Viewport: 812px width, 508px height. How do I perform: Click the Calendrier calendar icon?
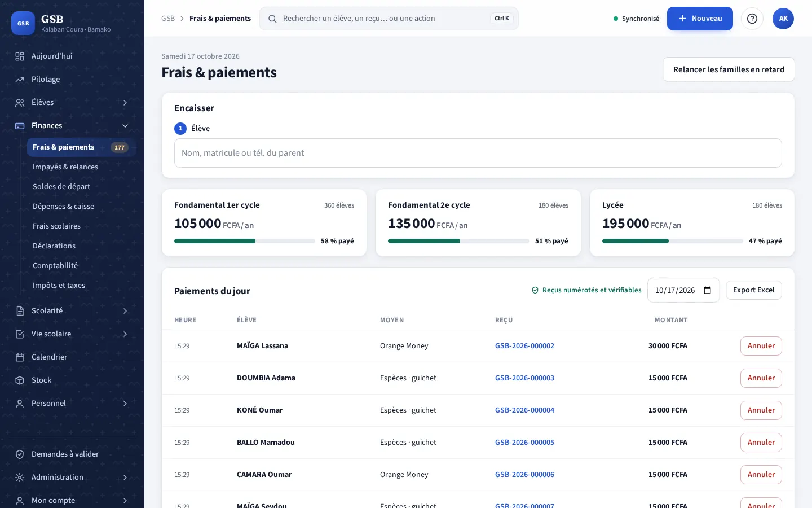[20, 357]
